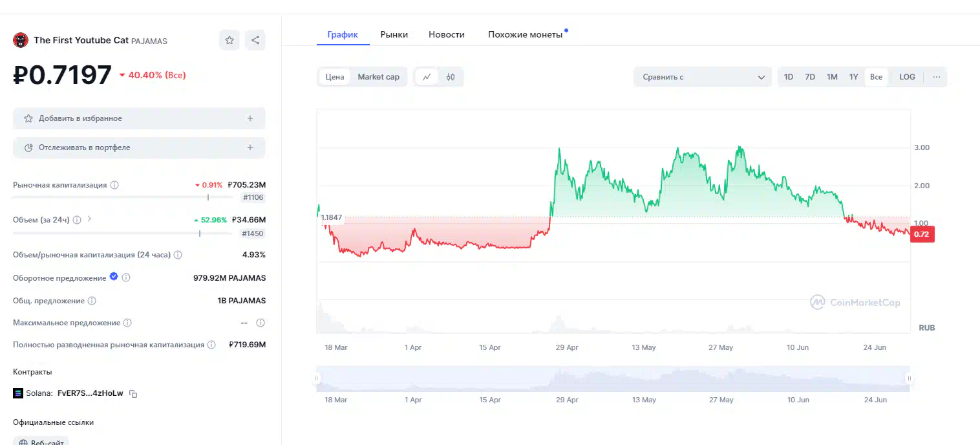Click the 1.1847 baseline price label

(x=332, y=218)
